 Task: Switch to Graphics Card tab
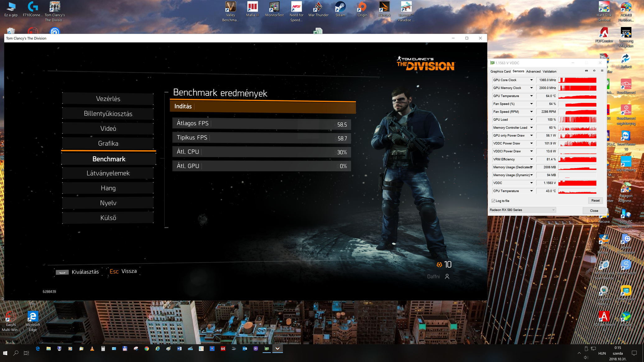pos(500,71)
